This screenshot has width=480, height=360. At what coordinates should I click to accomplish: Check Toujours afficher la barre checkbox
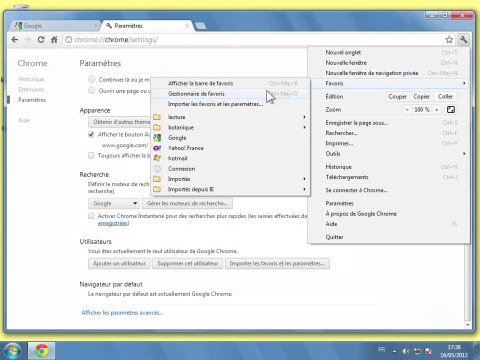[x=91, y=155]
